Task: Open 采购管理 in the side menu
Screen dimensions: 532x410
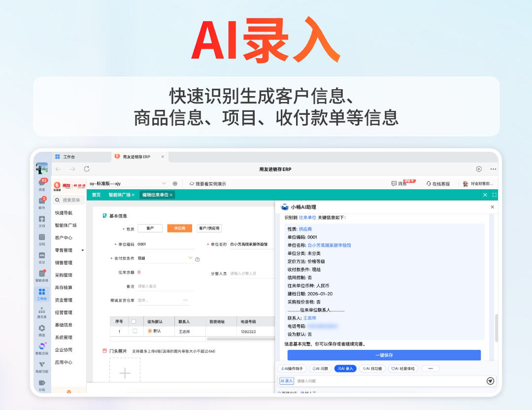Action: (64, 275)
